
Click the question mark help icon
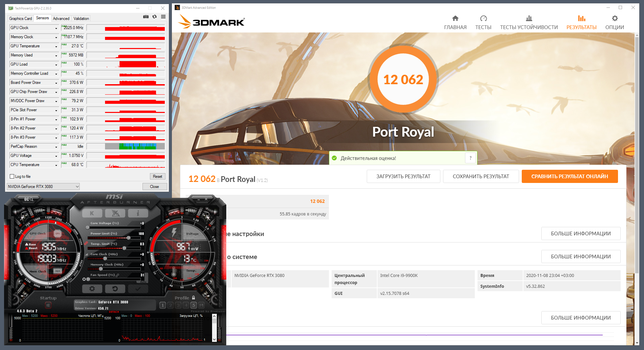tap(470, 158)
